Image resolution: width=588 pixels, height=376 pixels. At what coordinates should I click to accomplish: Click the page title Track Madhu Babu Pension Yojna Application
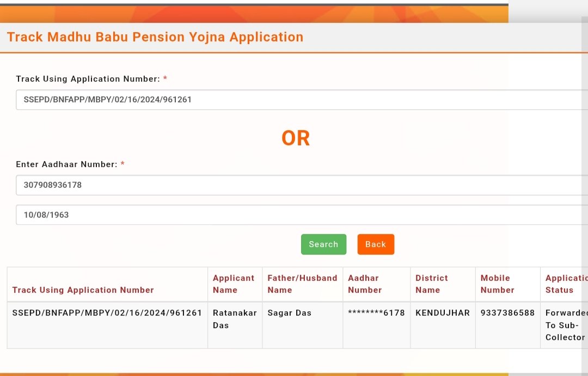[x=155, y=37]
